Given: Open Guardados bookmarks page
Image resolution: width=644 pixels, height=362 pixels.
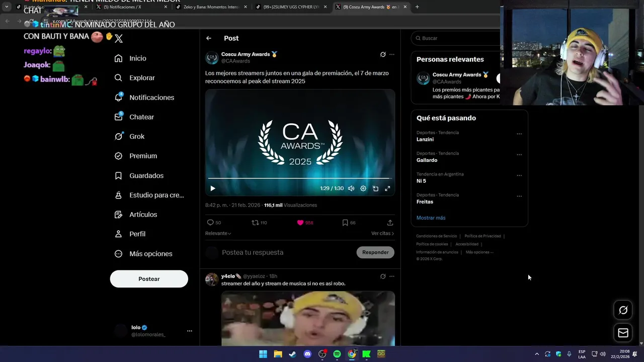Looking at the screenshot, I should pyautogui.click(x=139, y=175).
